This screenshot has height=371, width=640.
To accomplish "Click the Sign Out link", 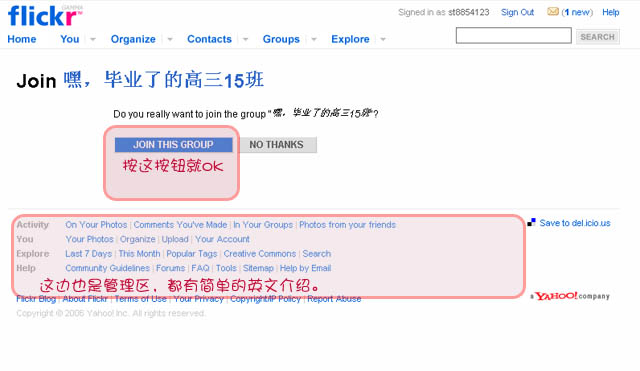I will (518, 12).
